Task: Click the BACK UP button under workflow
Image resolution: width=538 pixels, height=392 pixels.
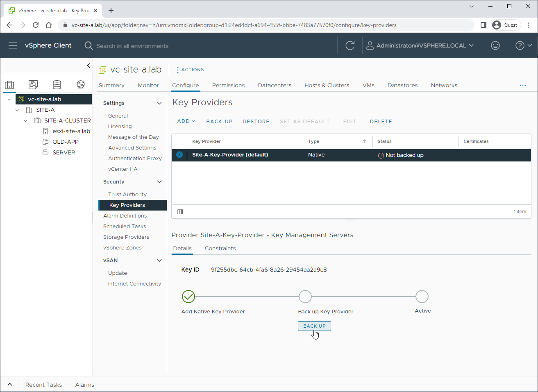Action: pos(314,326)
